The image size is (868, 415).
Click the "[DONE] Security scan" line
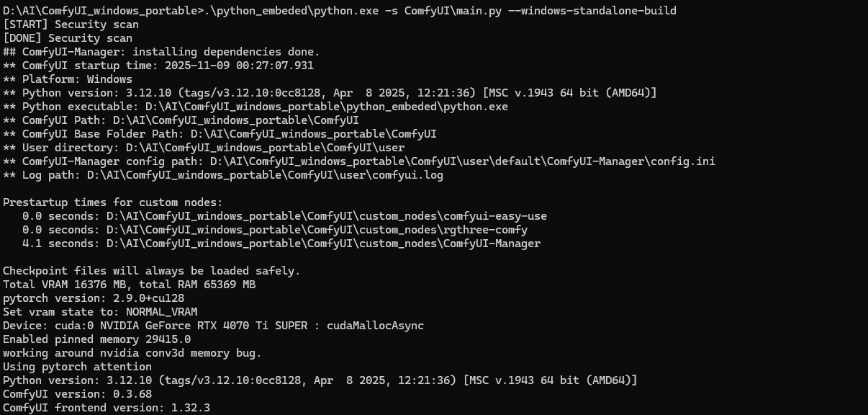coord(68,38)
